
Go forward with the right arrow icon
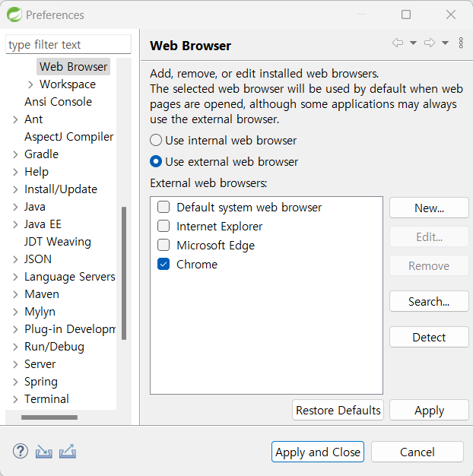click(430, 43)
